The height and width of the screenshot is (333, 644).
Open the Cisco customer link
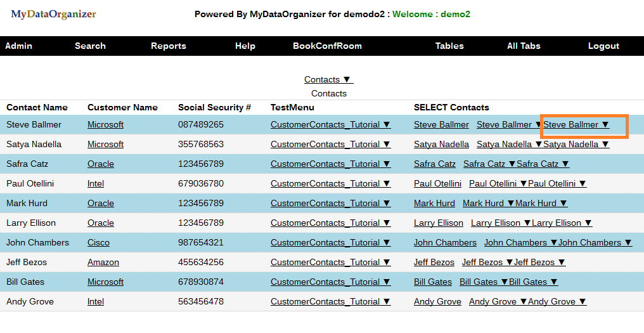point(98,243)
